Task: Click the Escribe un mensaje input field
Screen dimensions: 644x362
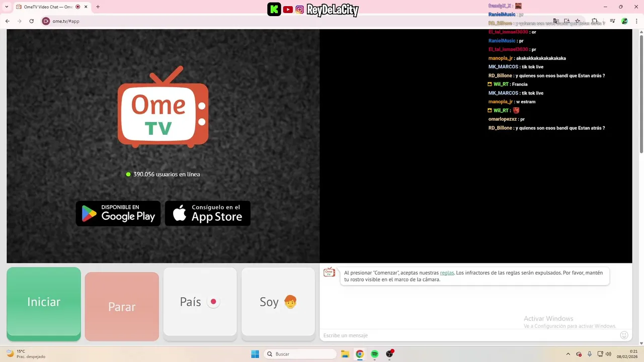Action: pyautogui.click(x=468, y=335)
